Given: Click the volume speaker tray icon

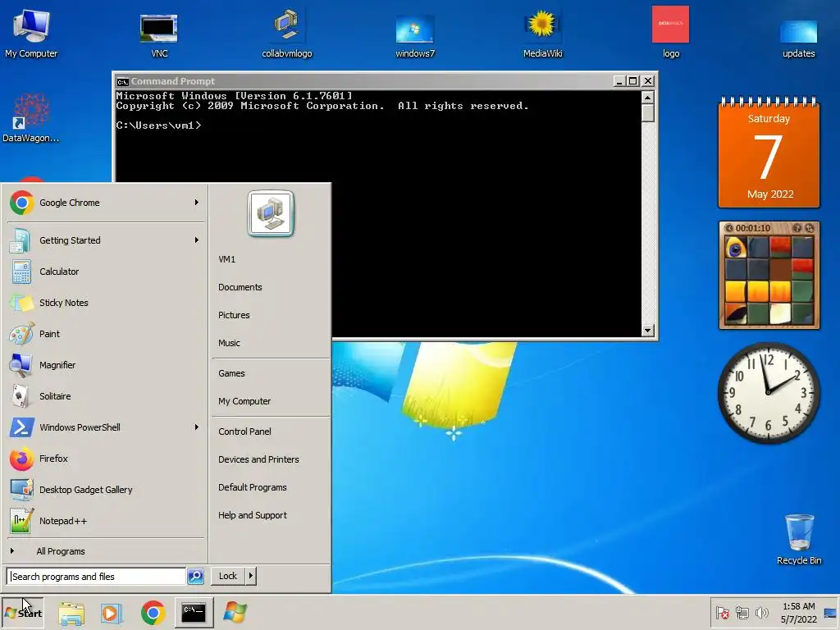Looking at the screenshot, I should click(x=761, y=613).
